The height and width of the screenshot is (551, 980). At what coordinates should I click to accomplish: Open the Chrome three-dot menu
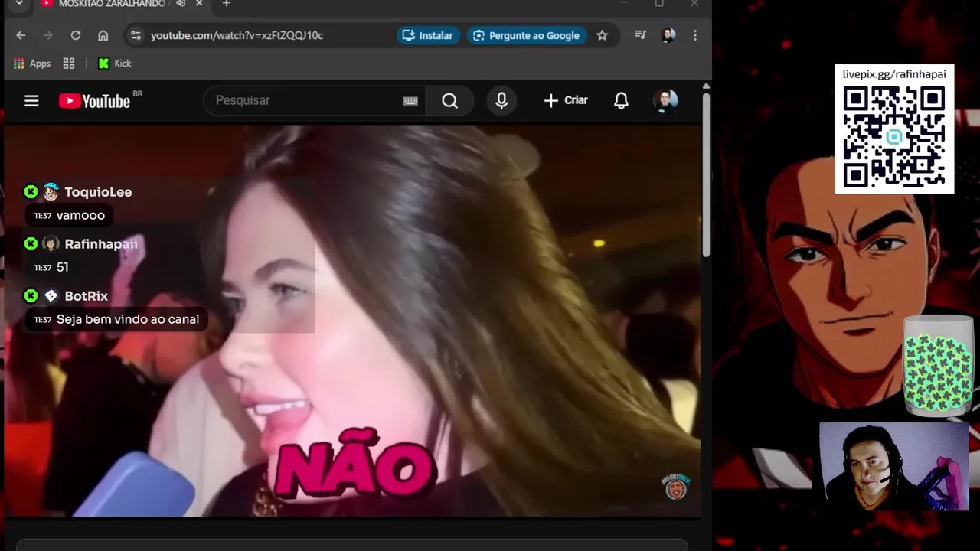click(x=695, y=35)
